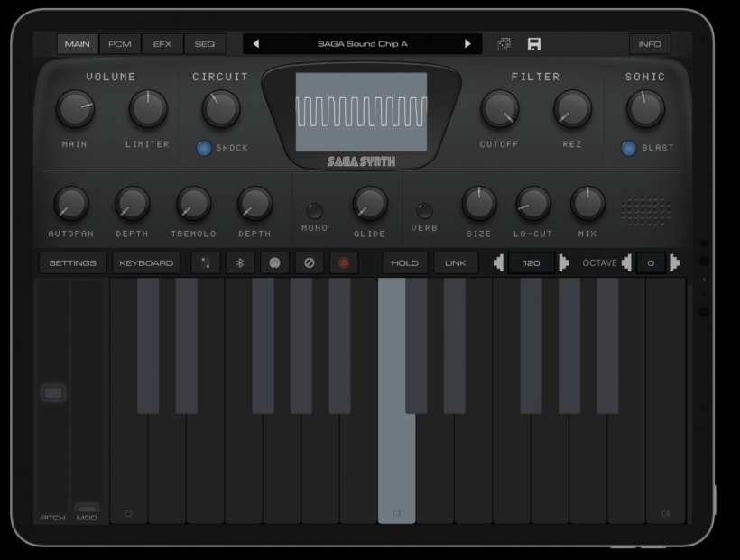Switch to the PCM tab
740x560 pixels.
tap(120, 44)
